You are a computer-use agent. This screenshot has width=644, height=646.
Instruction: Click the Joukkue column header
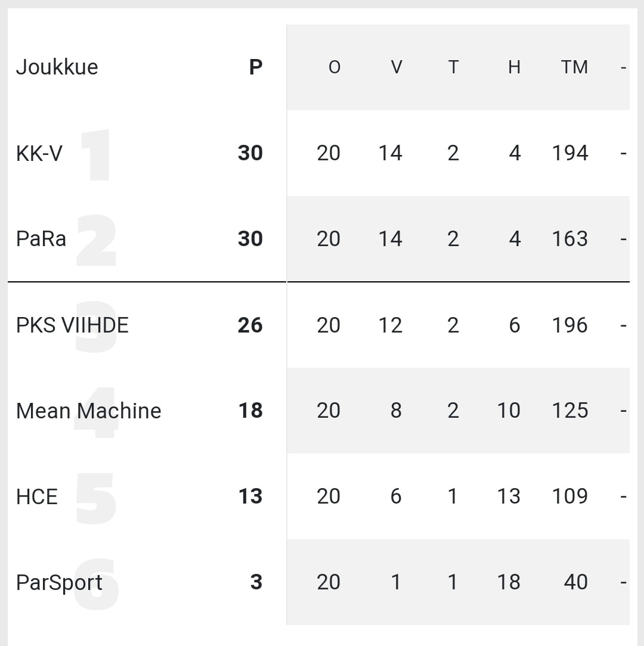click(57, 67)
